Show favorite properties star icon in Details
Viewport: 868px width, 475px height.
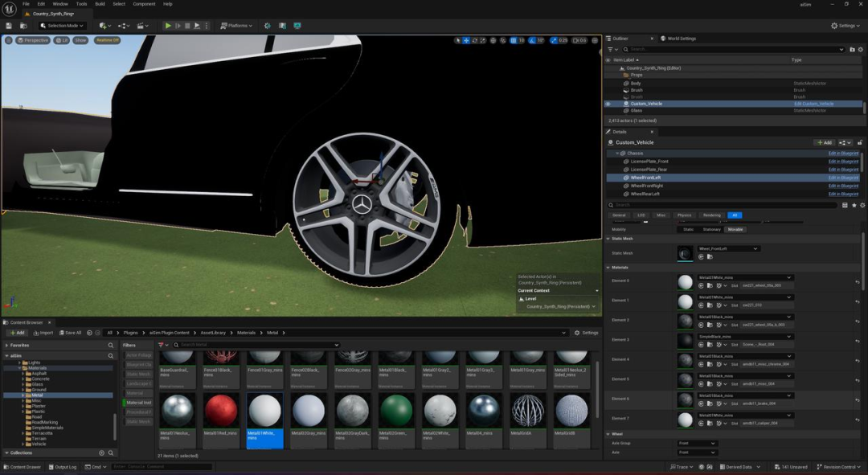854,206
